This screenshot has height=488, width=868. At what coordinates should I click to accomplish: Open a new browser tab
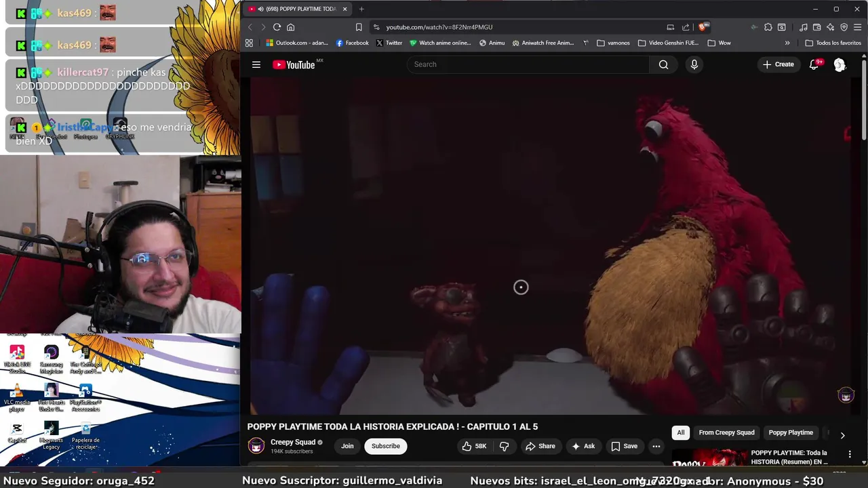(361, 9)
